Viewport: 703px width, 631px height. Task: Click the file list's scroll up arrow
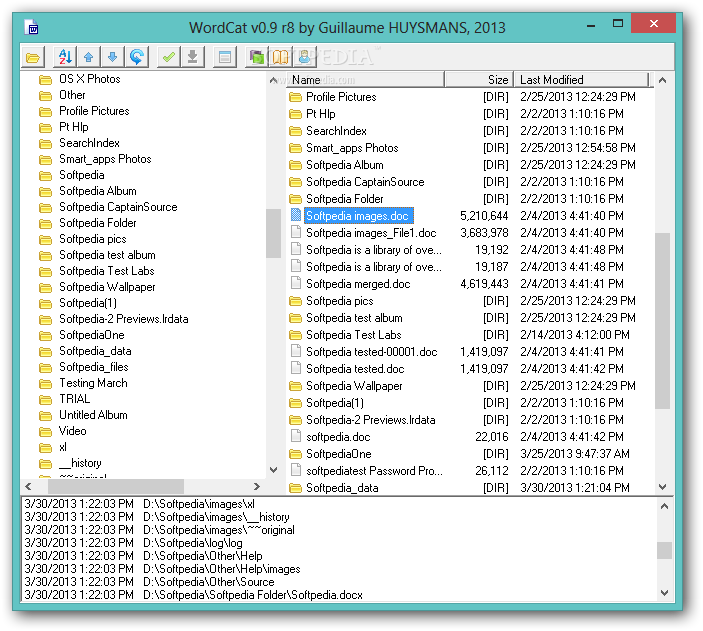click(x=663, y=80)
